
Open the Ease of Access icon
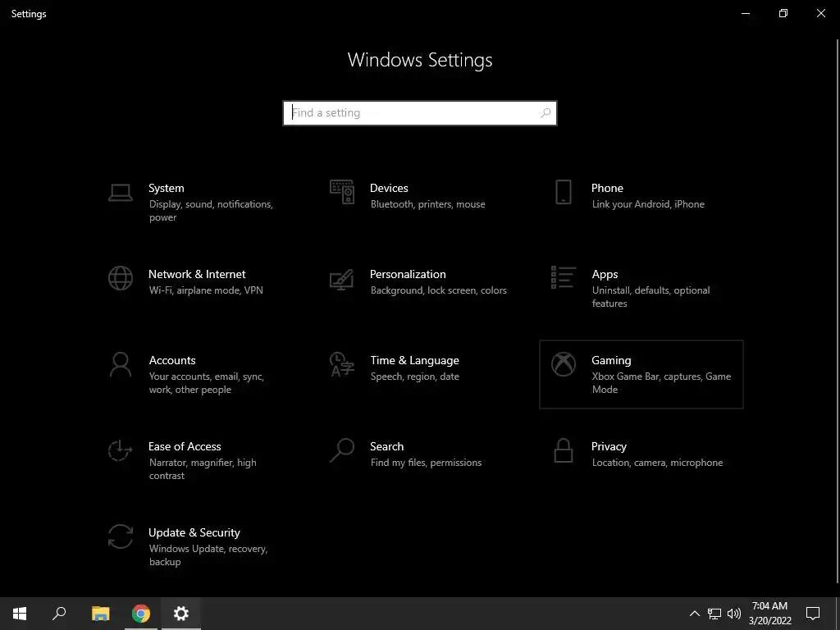(x=120, y=450)
